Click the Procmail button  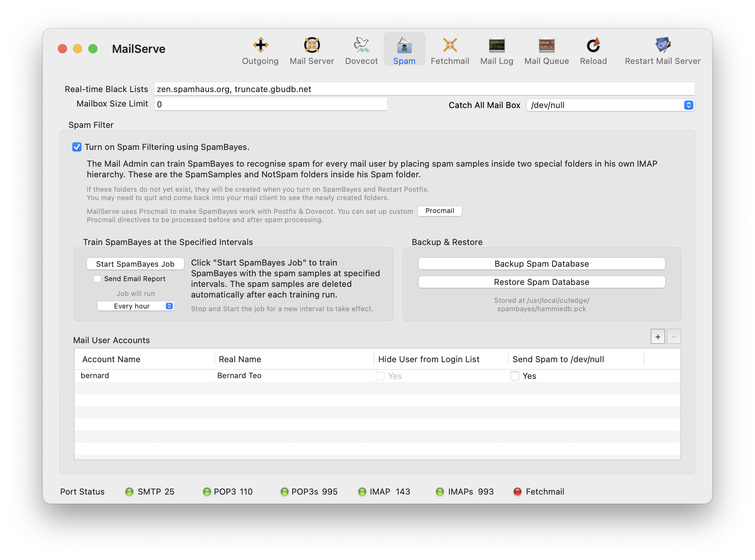pos(440,211)
